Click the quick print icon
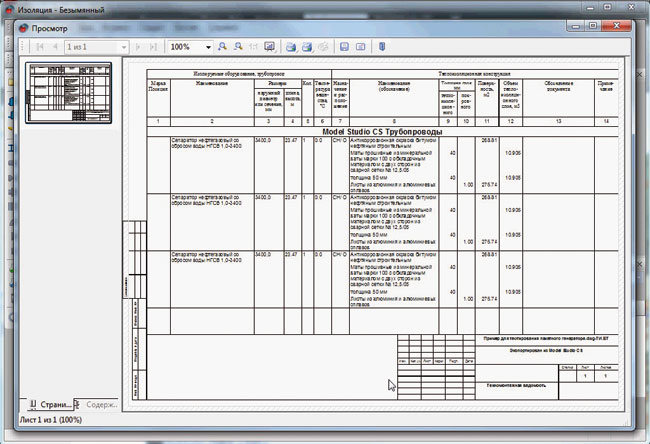Screen dimensions: 650x444 click(x=306, y=47)
